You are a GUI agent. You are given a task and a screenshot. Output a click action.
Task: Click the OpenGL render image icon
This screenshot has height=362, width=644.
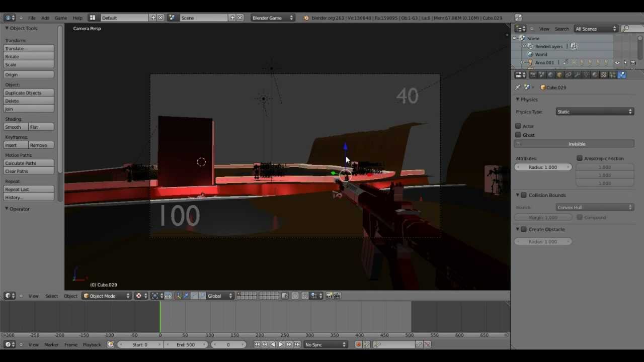pyautogui.click(x=329, y=296)
